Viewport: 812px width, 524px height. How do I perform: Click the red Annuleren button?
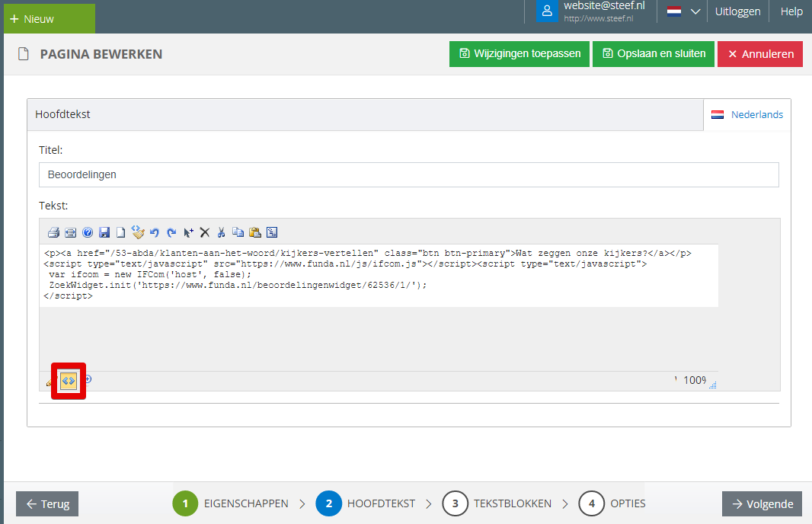760,54
